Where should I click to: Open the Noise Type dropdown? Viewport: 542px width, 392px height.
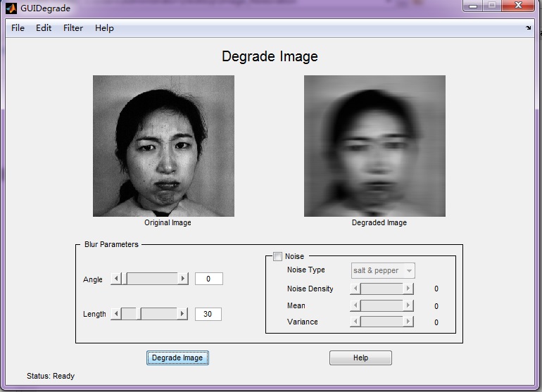tap(383, 271)
